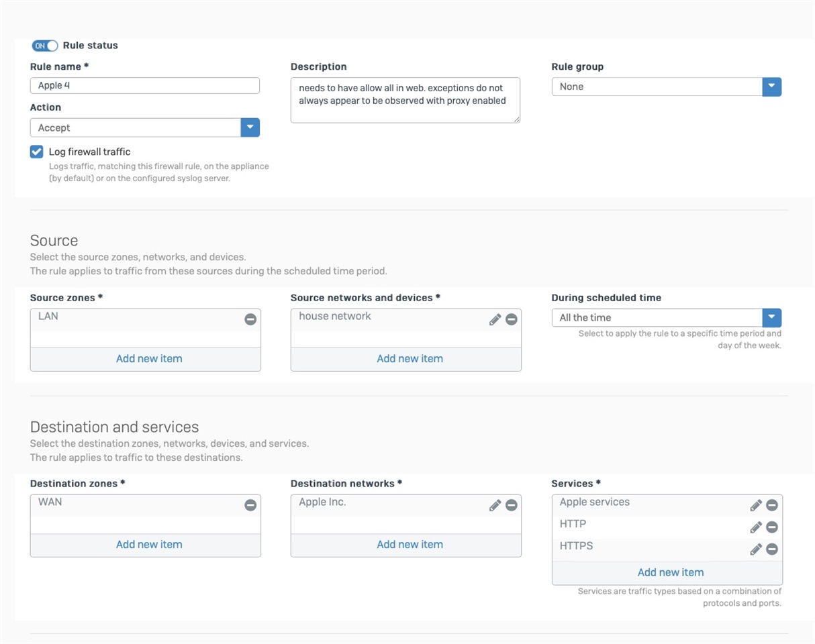
Task: Select the WAN destination zone text
Action: point(50,502)
